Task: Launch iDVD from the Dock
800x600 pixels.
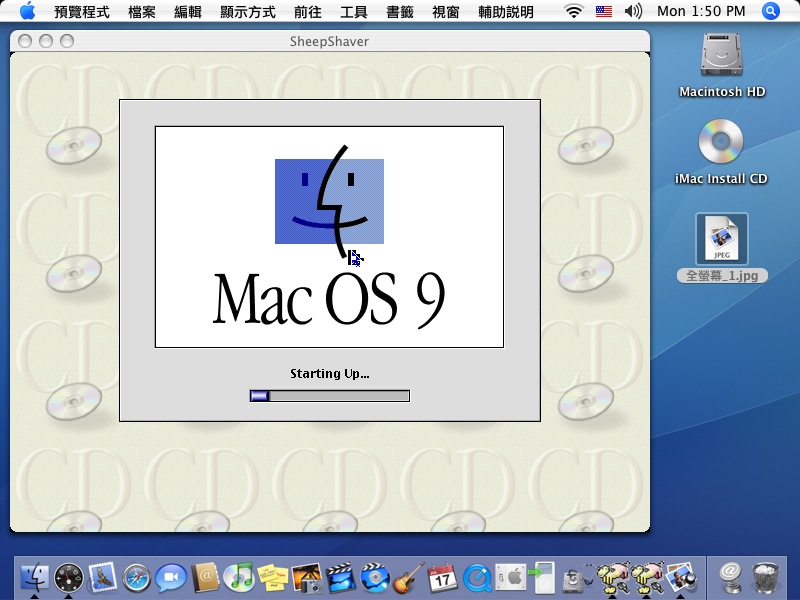Action: click(x=376, y=577)
